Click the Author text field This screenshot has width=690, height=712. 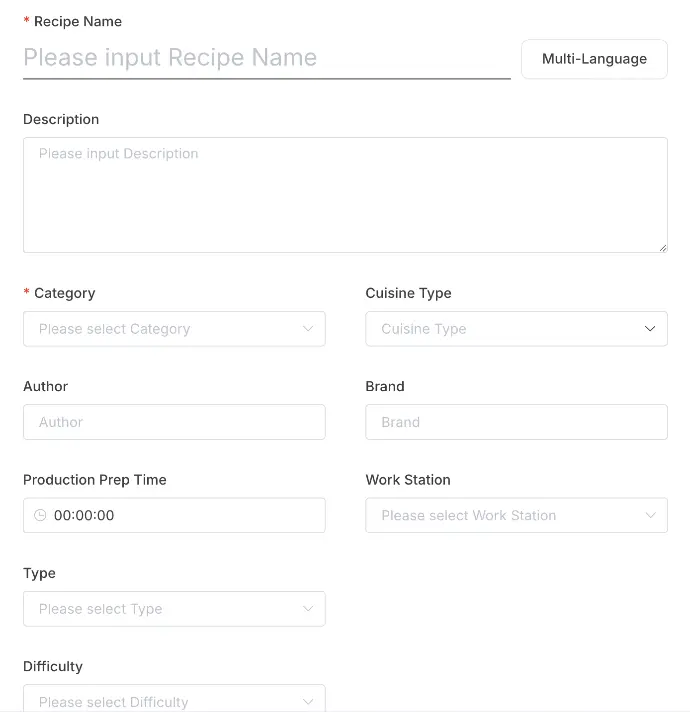click(x=174, y=422)
